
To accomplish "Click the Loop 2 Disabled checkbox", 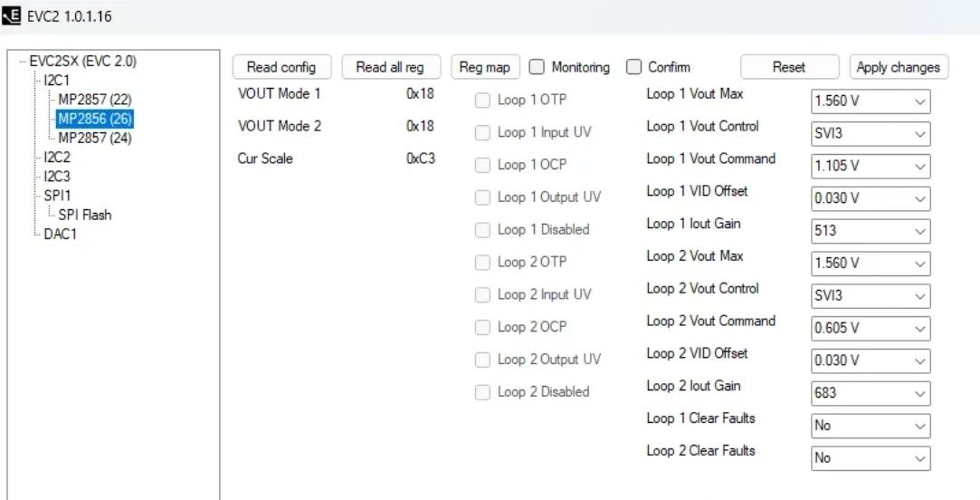I will [482, 392].
